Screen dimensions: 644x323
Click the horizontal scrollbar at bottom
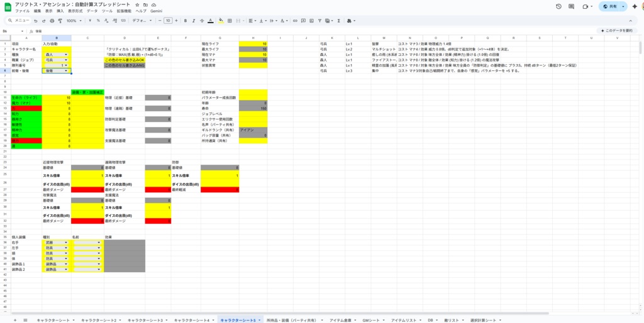tap(279, 314)
